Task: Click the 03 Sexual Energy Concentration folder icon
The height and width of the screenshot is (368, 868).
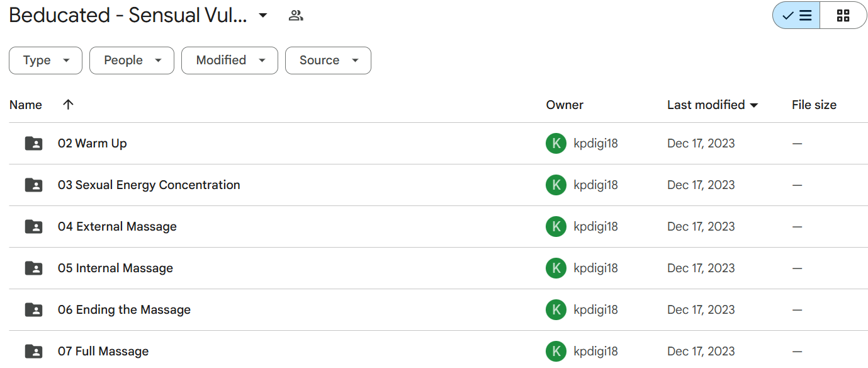Action: (33, 185)
